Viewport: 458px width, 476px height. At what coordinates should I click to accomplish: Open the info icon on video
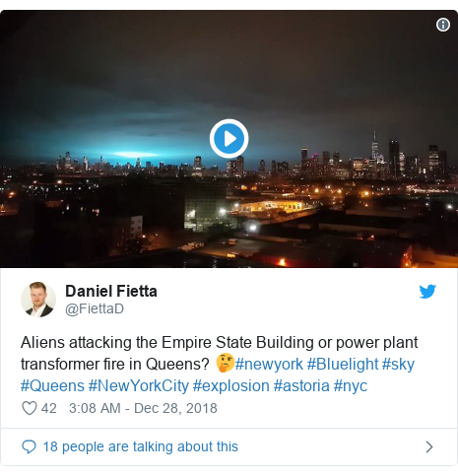tap(443, 25)
